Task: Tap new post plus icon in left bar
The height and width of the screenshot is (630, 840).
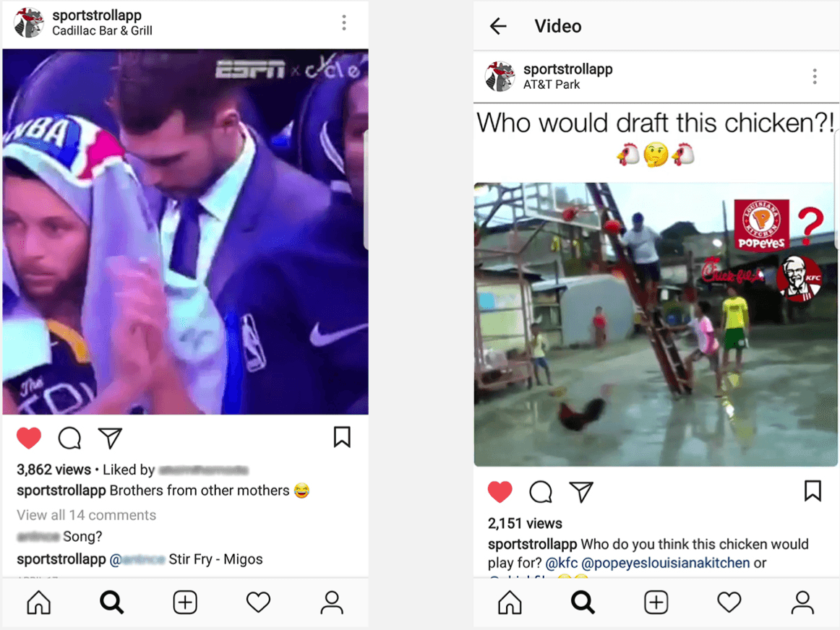Action: tap(185, 602)
